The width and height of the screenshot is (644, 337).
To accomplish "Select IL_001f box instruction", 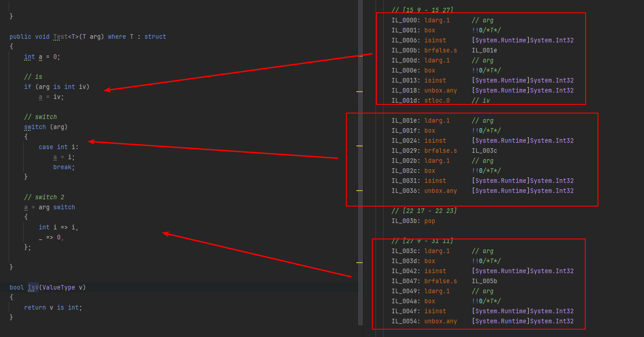I will (x=446, y=130).
